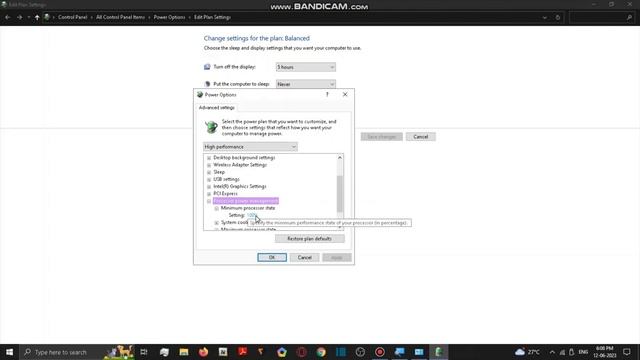
Task: Open the address bar history dropdown
Action: pos(544,18)
